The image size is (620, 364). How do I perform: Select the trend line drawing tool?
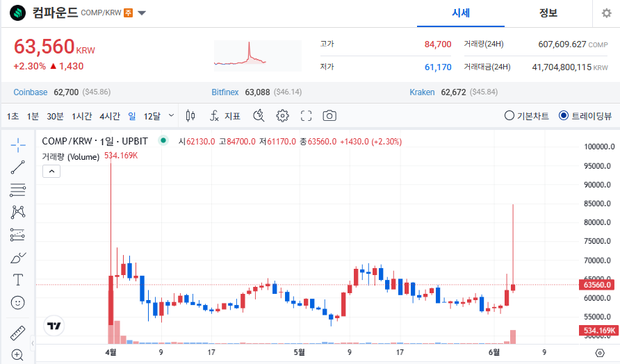(18, 167)
